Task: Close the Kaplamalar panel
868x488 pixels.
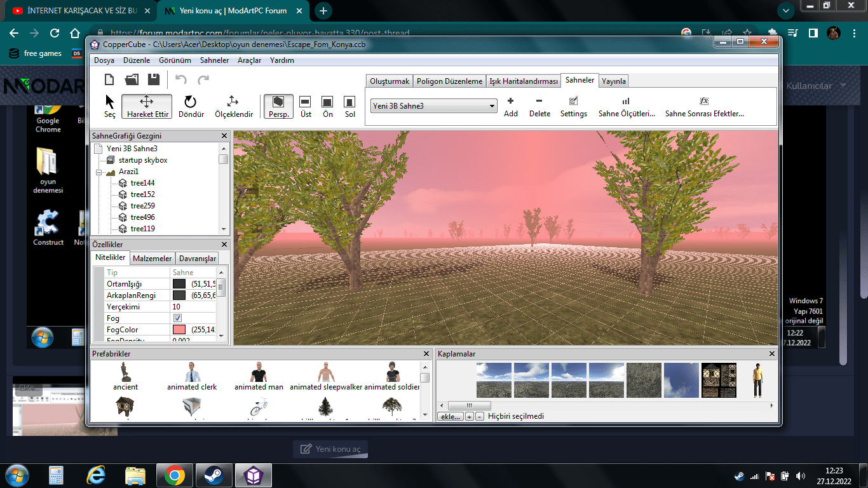Action: pos(772,354)
